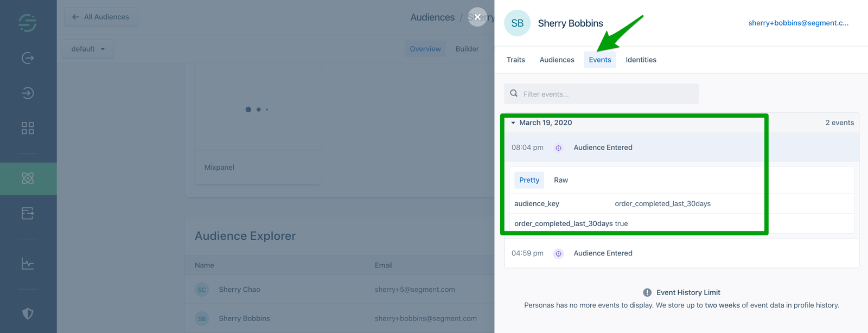
Task: Collapse the March 19, 2020 event group
Action: [513, 123]
